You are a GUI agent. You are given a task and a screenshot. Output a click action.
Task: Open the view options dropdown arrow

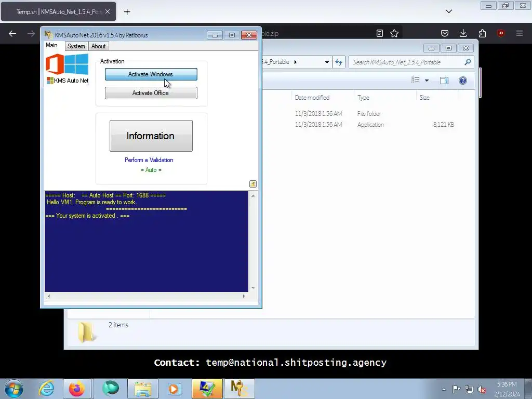click(x=427, y=81)
